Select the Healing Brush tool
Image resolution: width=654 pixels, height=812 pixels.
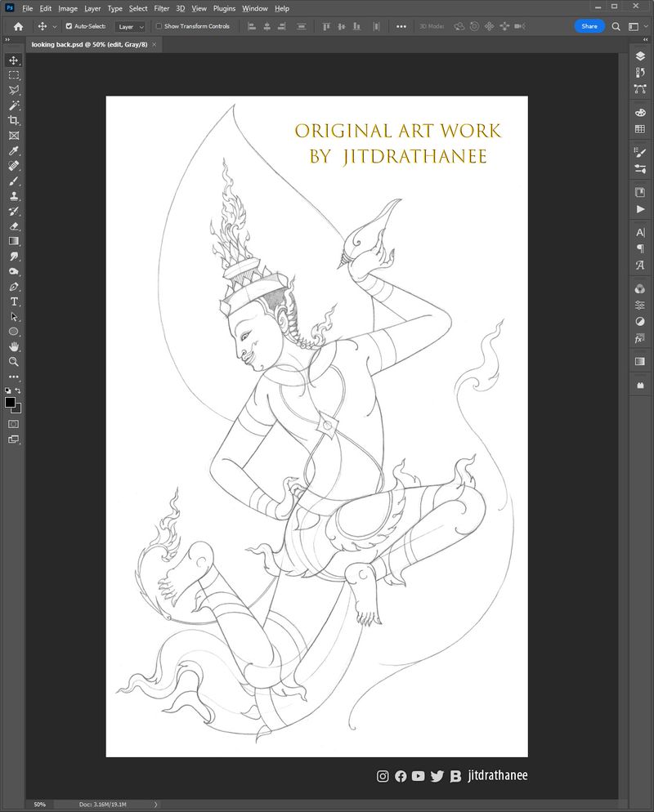(14, 166)
